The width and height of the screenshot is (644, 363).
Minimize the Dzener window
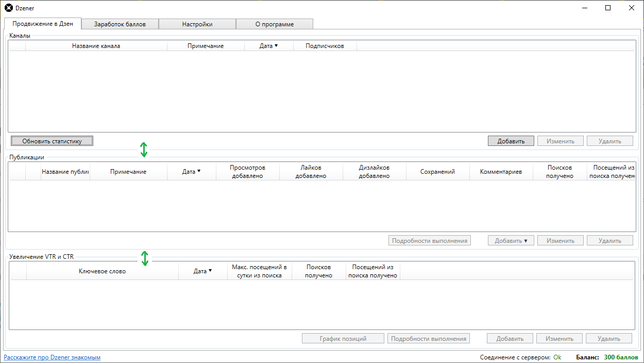tap(585, 8)
